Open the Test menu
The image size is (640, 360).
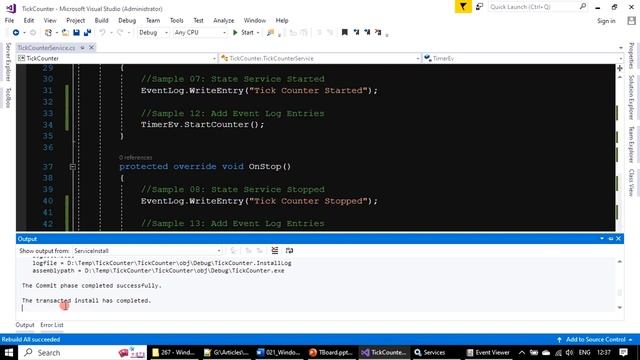(x=198, y=20)
